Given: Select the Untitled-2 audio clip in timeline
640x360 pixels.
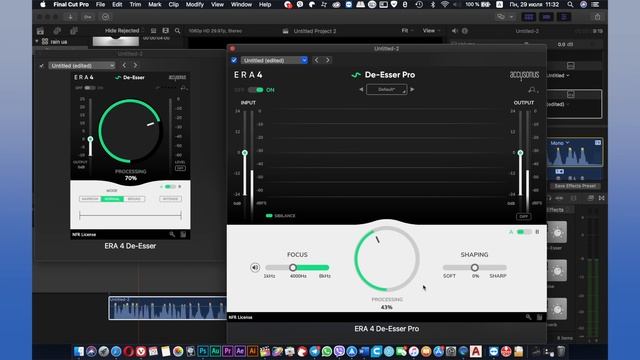Looking at the screenshot, I should (167, 308).
